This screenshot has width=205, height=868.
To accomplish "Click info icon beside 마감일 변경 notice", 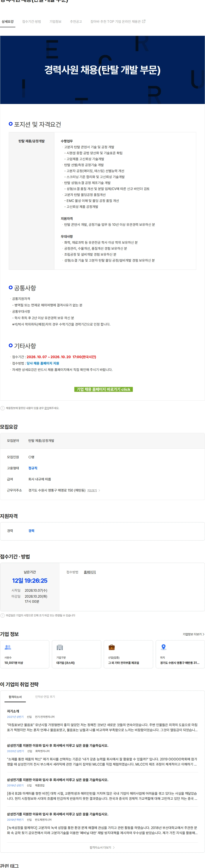I will (x=3, y=615).
